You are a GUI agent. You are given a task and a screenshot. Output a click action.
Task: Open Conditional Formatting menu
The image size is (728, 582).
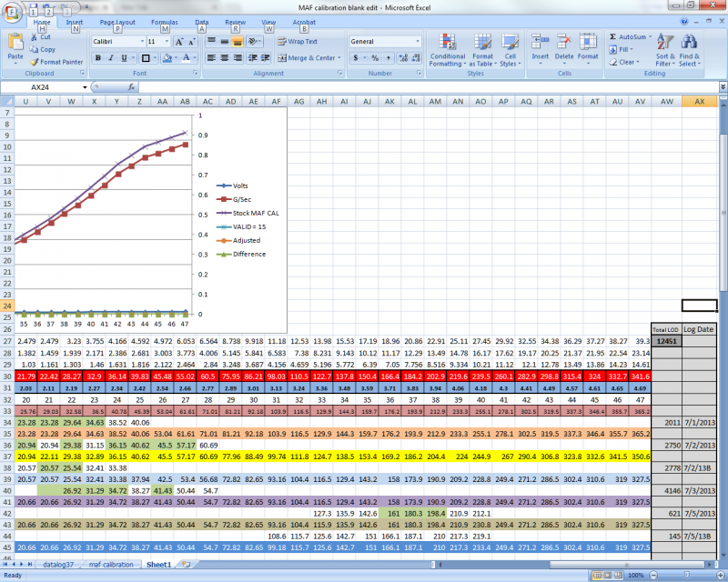(x=448, y=50)
